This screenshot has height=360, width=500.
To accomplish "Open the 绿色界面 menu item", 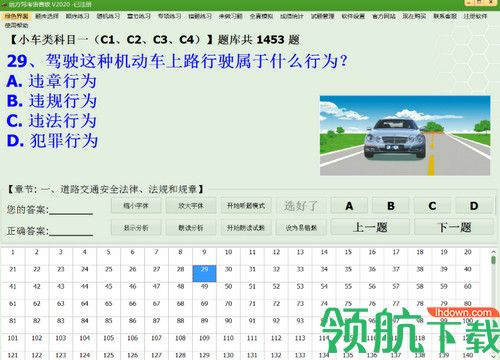I will 16,16.
